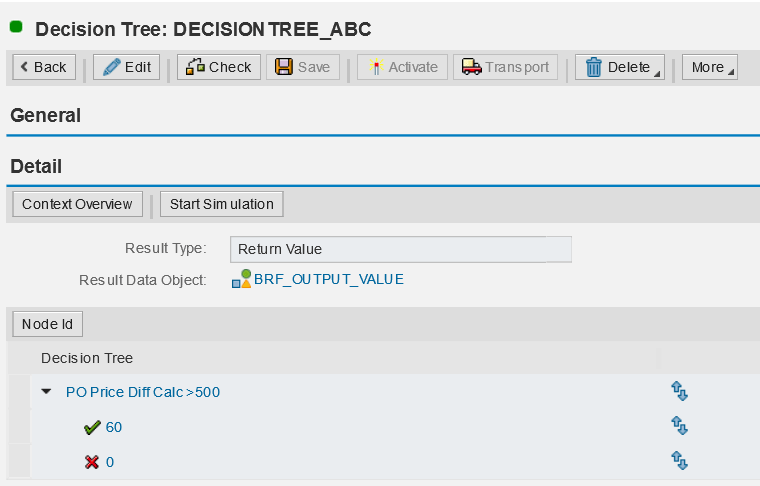760x486 pixels.
Task: Click the Transport truck button
Action: click(505, 67)
